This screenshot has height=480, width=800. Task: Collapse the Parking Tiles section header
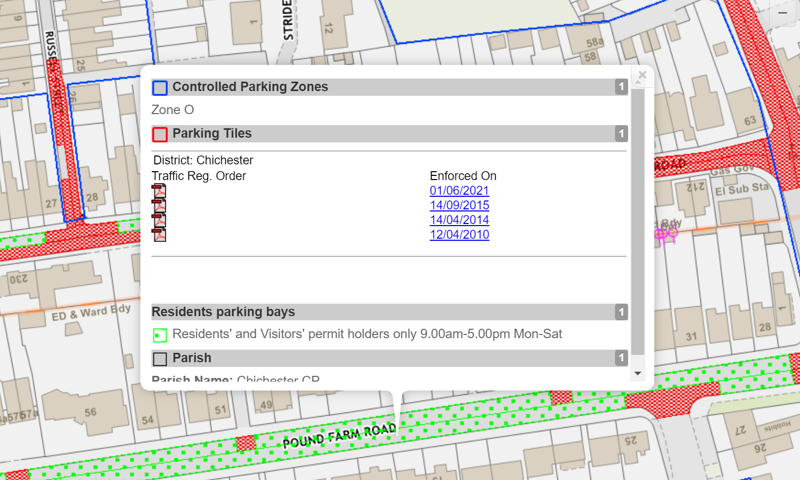(390, 133)
